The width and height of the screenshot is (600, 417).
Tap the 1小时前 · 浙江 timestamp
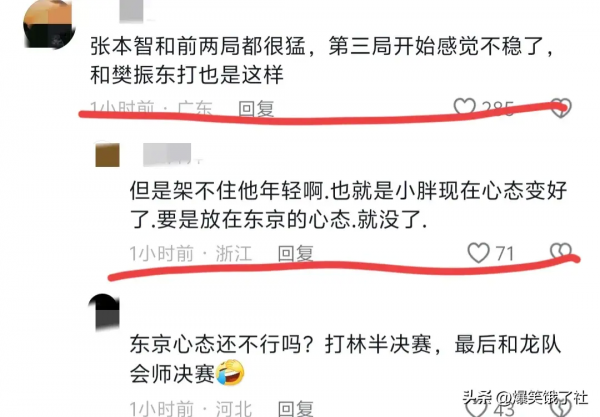[x=191, y=253]
